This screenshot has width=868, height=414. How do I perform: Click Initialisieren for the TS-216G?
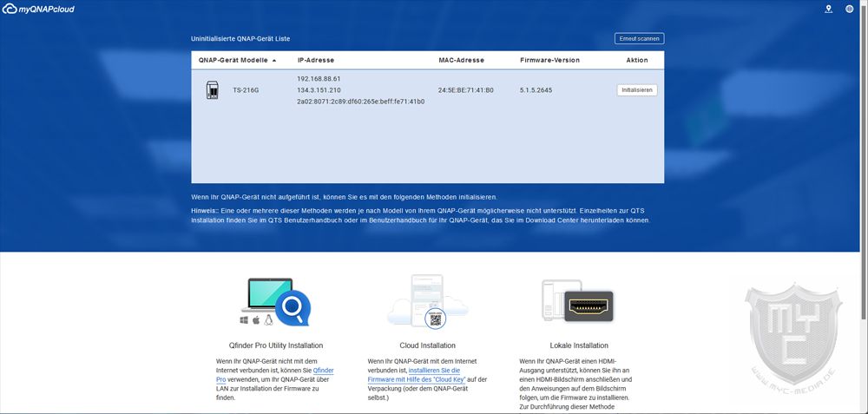(637, 90)
